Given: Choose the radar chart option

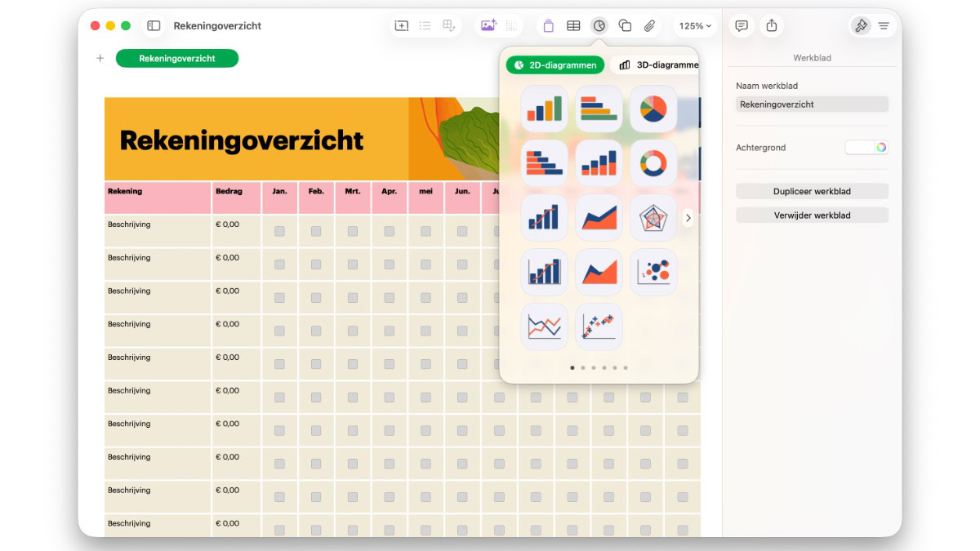Looking at the screenshot, I should [653, 217].
